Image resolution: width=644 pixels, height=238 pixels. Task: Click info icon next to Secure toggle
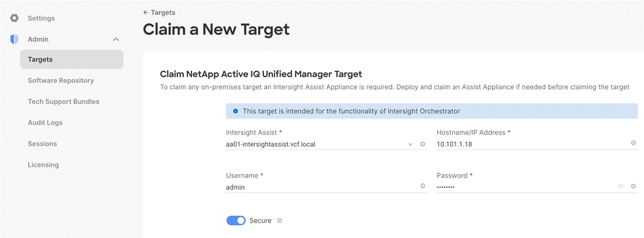[x=280, y=221]
